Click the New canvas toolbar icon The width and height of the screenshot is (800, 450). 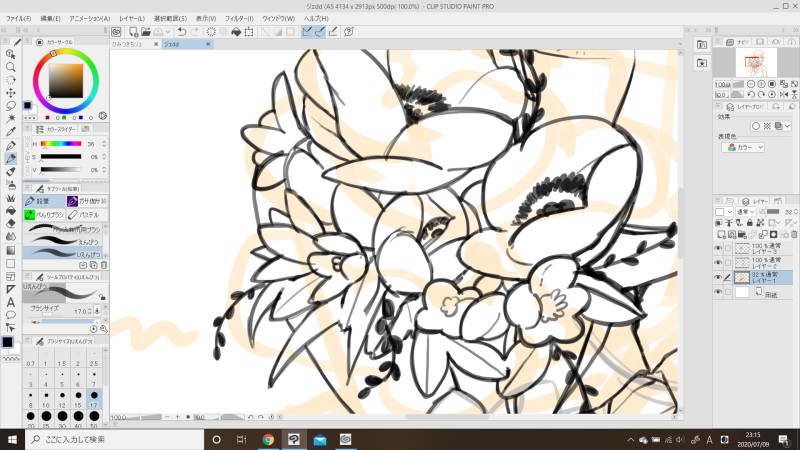(x=133, y=32)
